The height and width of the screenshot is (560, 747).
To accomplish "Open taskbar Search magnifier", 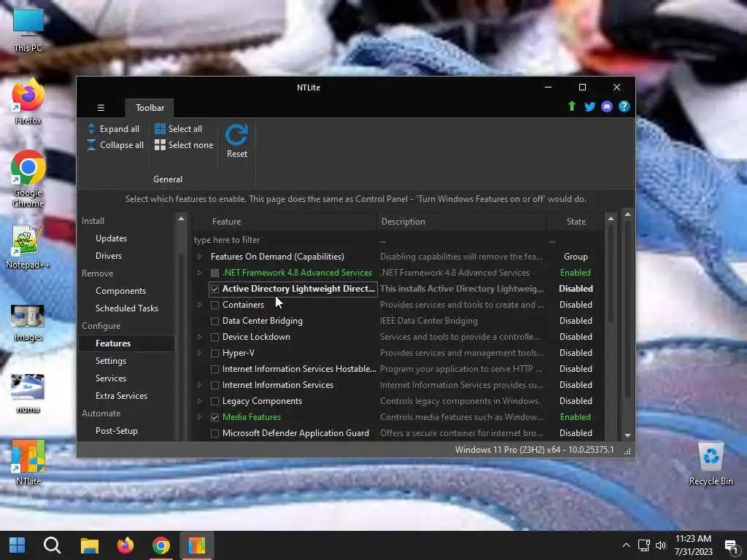I will [x=53, y=545].
